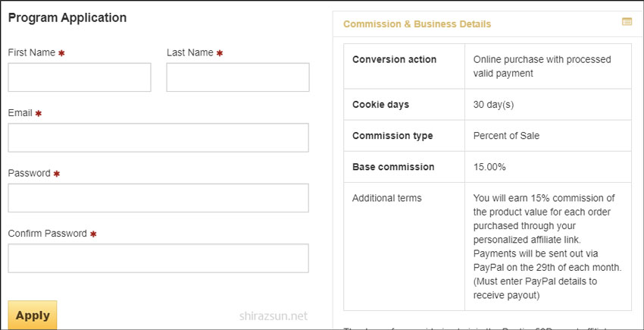Screen dimensions: 644x330
Task: Select the Conversion action row label
Action: pyautogui.click(x=394, y=60)
